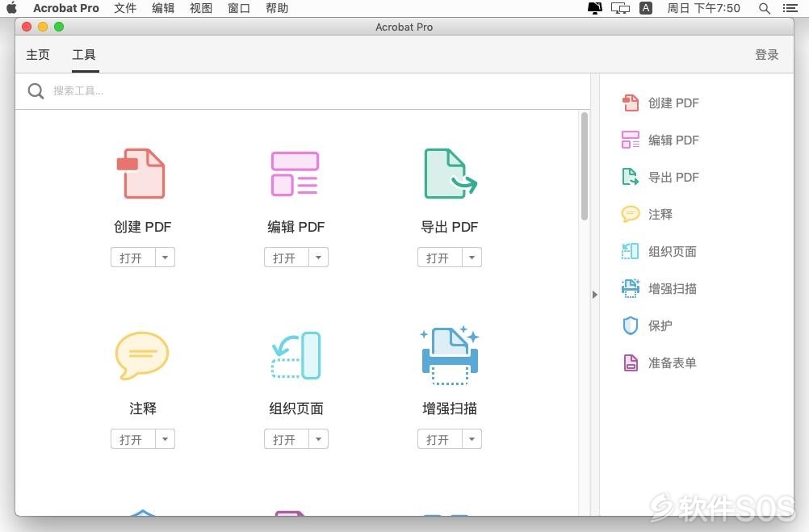The image size is (809, 532).
Task: Click 打开 button under 创建 PDF
Action: 132,257
